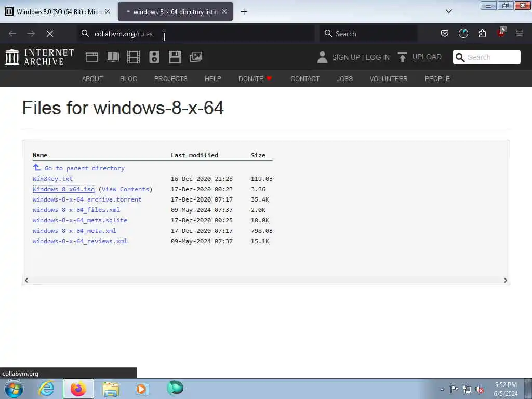
Task: Click the Firefox back arrow
Action: [12, 34]
